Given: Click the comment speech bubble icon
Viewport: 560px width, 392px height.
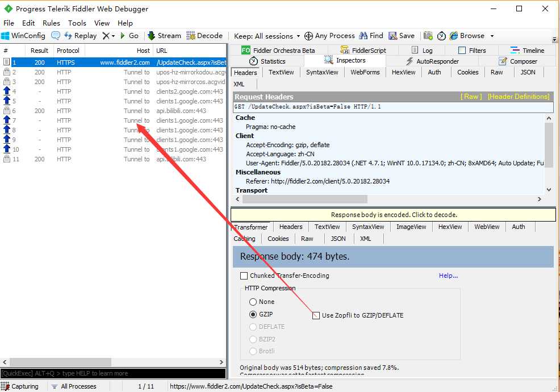Looking at the screenshot, I should pos(55,35).
